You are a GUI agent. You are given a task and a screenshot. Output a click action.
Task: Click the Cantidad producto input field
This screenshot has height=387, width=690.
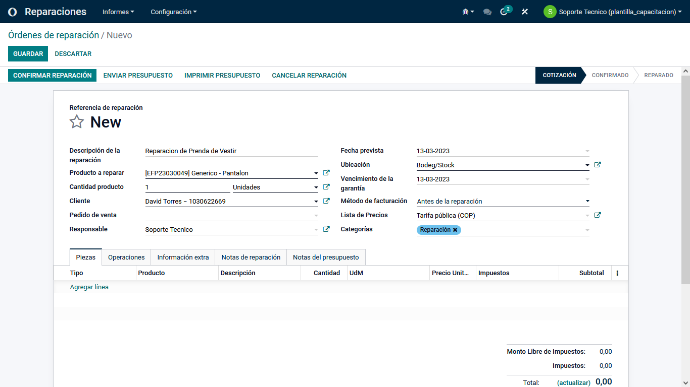[187, 187]
